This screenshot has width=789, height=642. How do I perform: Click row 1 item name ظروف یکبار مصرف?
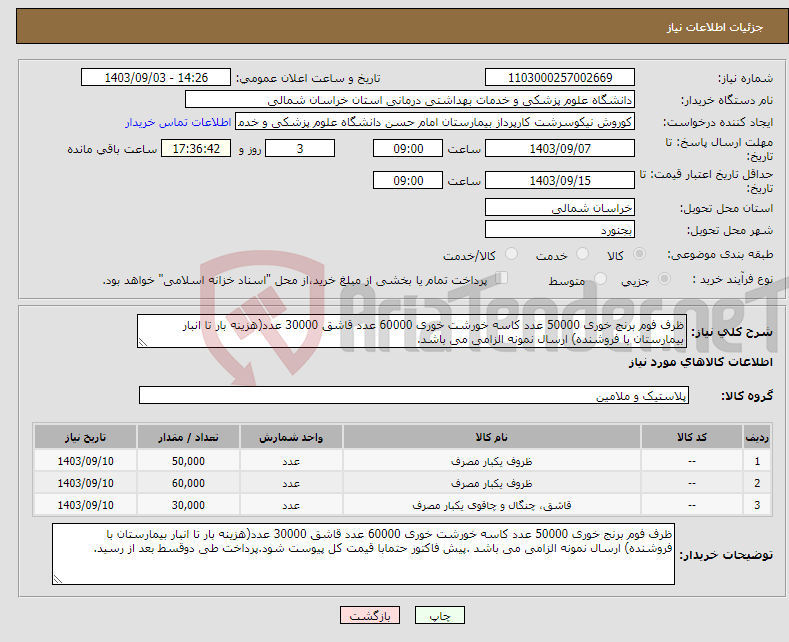pyautogui.click(x=492, y=461)
